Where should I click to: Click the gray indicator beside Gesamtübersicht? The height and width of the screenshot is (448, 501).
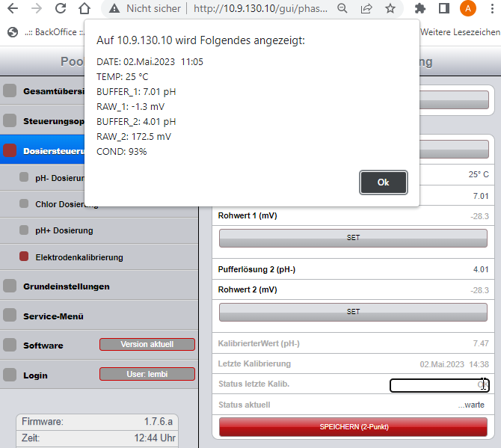[10, 90]
